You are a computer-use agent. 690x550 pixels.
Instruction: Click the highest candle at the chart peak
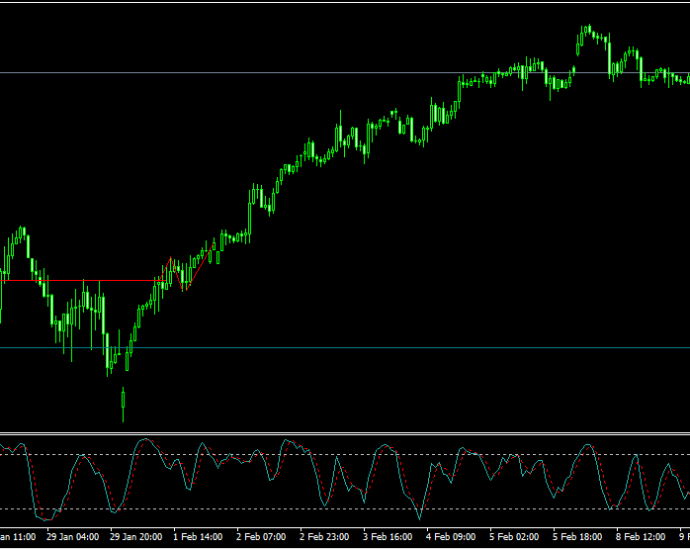589,29
